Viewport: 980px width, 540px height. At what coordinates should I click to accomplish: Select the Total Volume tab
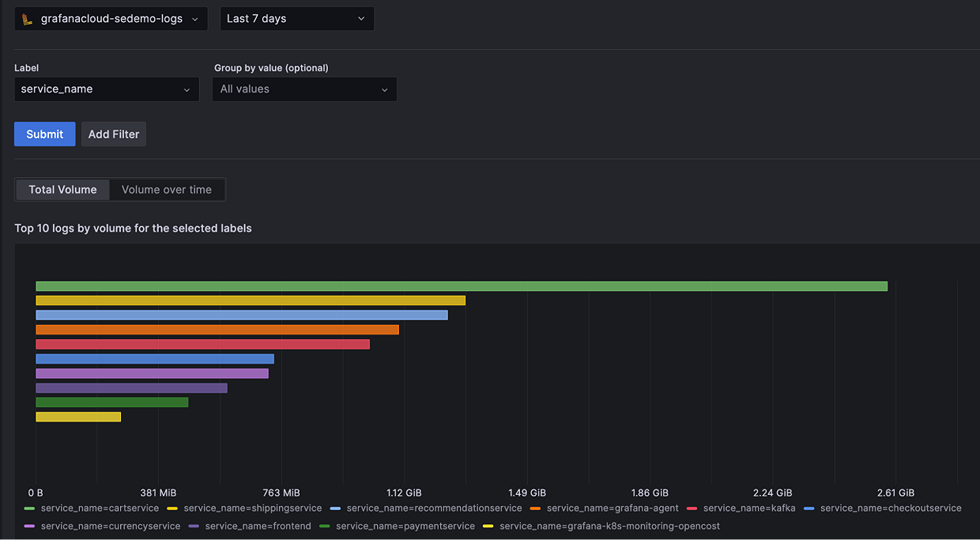coord(62,190)
